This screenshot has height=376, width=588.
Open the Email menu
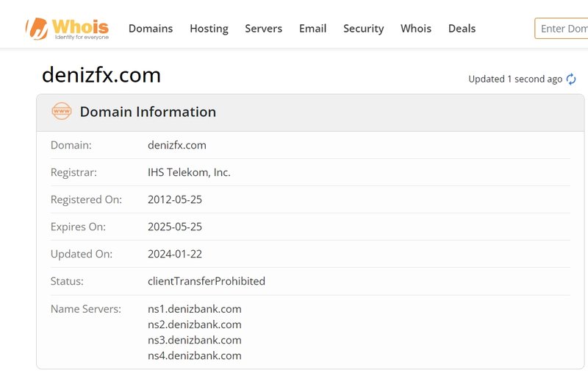[312, 29]
